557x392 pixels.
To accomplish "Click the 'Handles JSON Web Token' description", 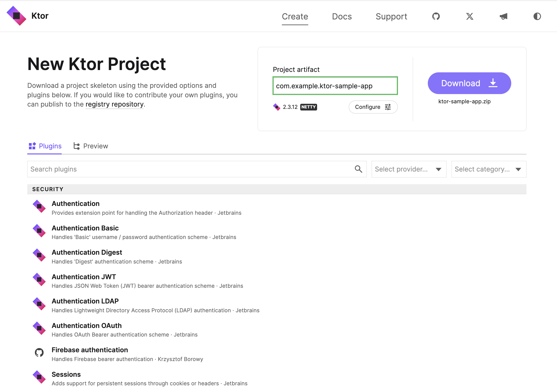I will tap(133, 286).
